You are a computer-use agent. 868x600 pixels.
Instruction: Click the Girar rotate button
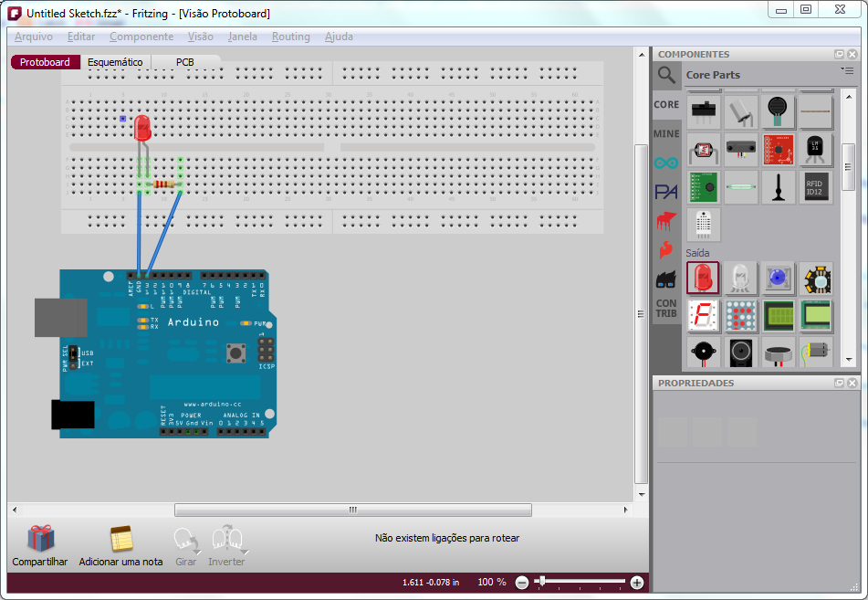pos(186,546)
